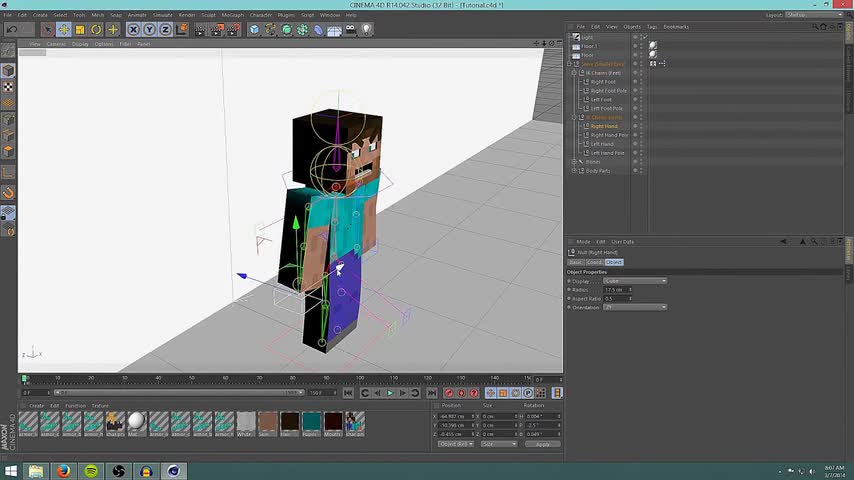Open the floor environment objects icon
854x480 pixels.
(334, 29)
